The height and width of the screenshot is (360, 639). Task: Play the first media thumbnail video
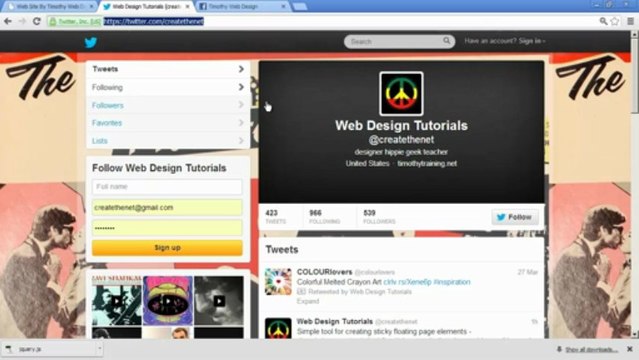coord(117,301)
